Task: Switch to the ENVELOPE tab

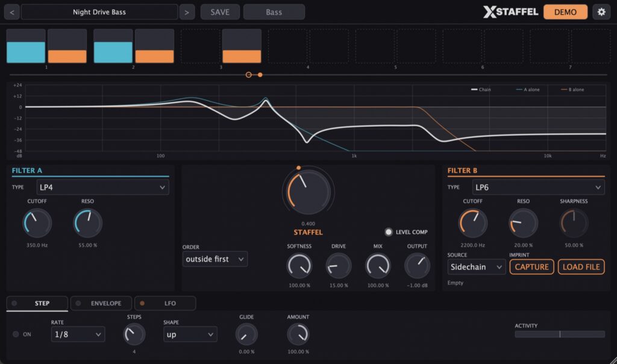Action: pyautogui.click(x=101, y=303)
